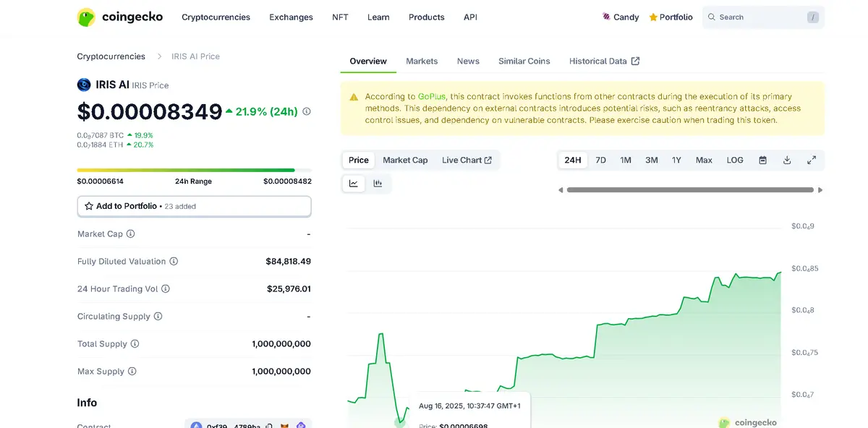Image resolution: width=868 pixels, height=428 pixels.
Task: Open the Historical Data tab
Action: (x=604, y=61)
